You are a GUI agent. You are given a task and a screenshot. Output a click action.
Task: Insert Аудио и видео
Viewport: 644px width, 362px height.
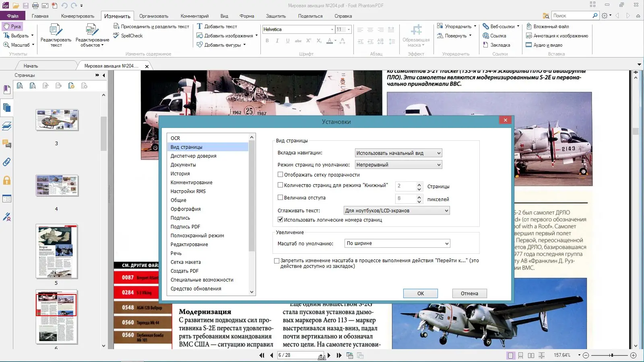(x=544, y=45)
